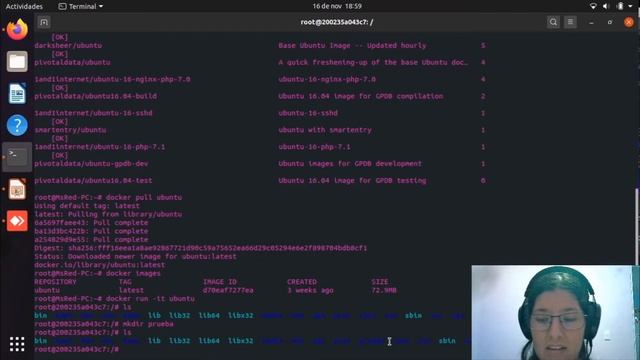Click the 'docker pull ubuntu' command line
Image resolution: width=640 pixels, height=360 pixels.
coord(108,198)
